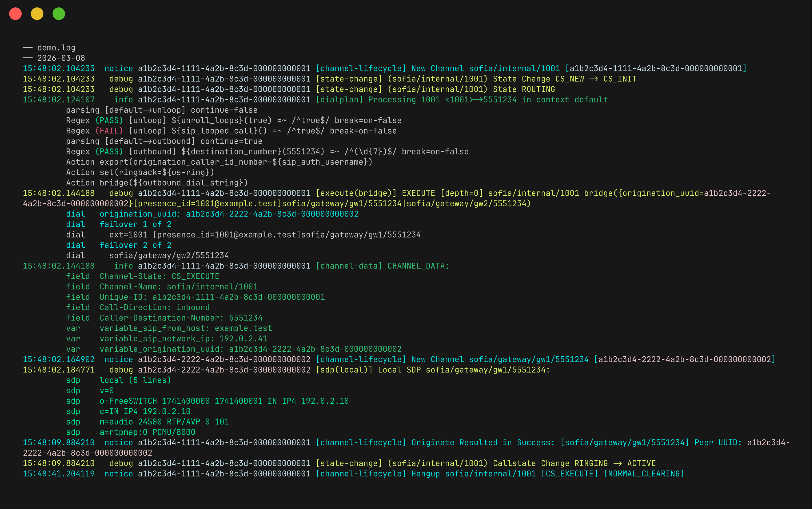812x509 pixels.
Task: Click the demo.log file name header
Action: pos(56,48)
